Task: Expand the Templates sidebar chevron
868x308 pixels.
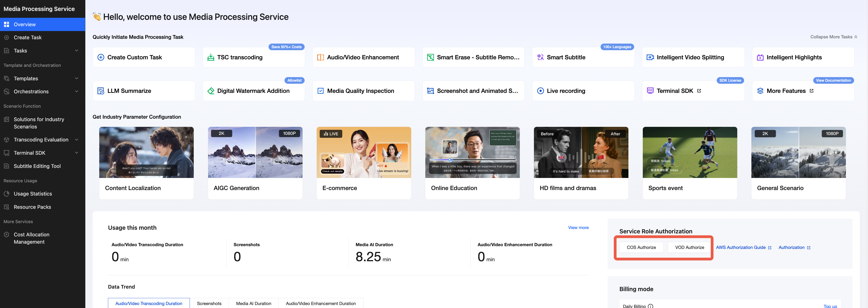Action: pos(76,78)
